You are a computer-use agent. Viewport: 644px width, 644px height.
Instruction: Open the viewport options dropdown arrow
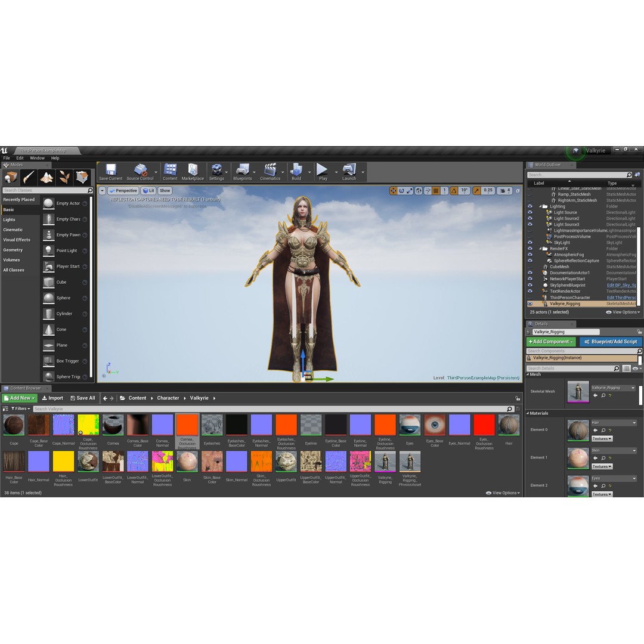[102, 191]
